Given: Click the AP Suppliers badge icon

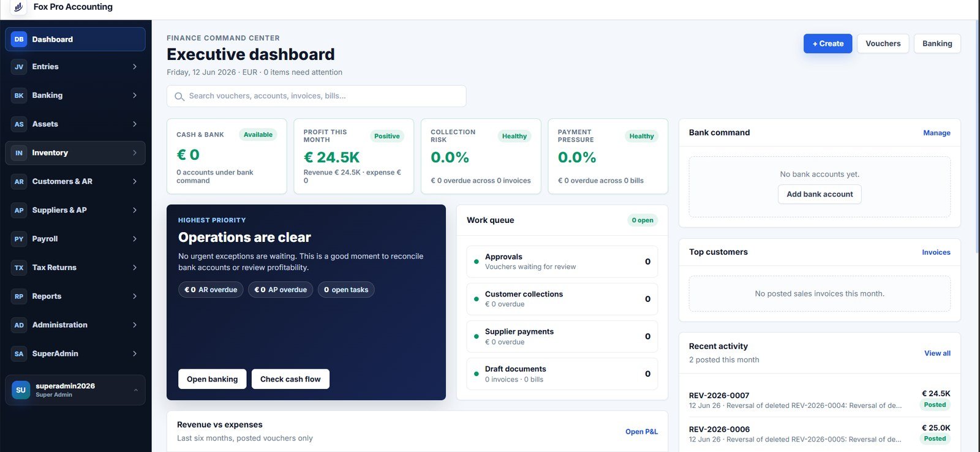Looking at the screenshot, I should coord(19,210).
